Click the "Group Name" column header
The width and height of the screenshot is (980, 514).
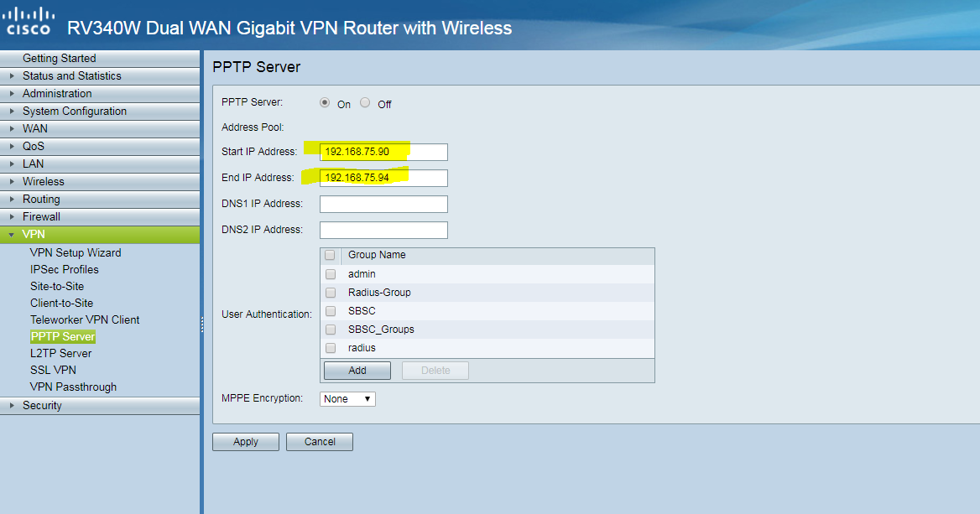pos(377,255)
